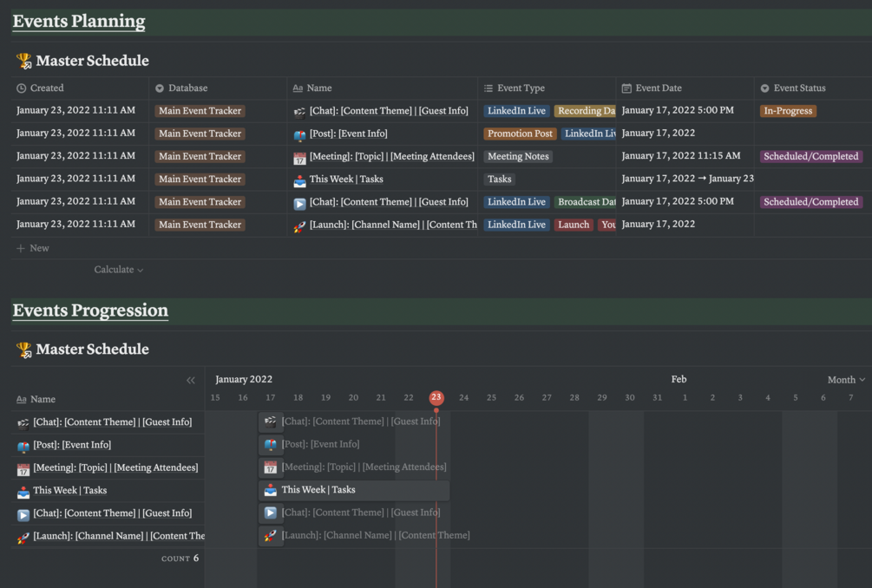Click the trophy icon beside the lower Master Schedule
The height and width of the screenshot is (588, 872).
point(23,350)
